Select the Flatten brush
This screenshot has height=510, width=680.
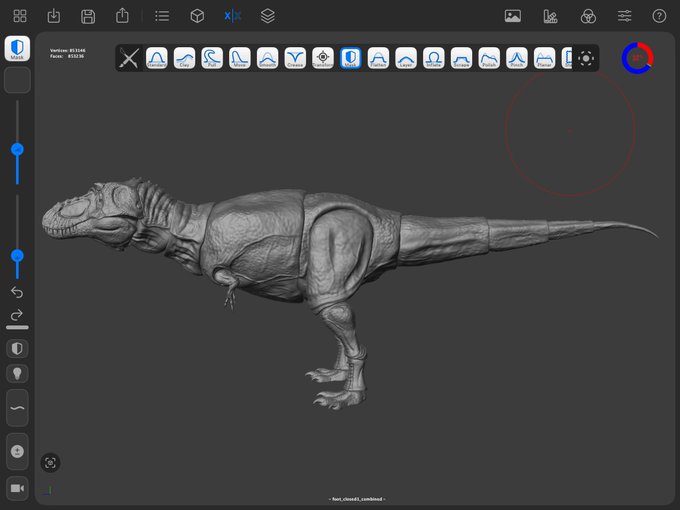pos(378,58)
